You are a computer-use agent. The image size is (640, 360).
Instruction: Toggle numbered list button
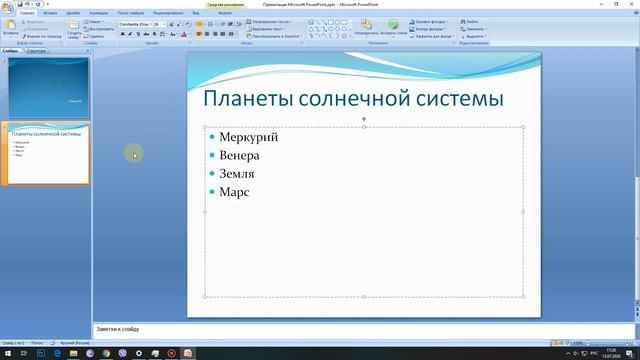(210, 24)
